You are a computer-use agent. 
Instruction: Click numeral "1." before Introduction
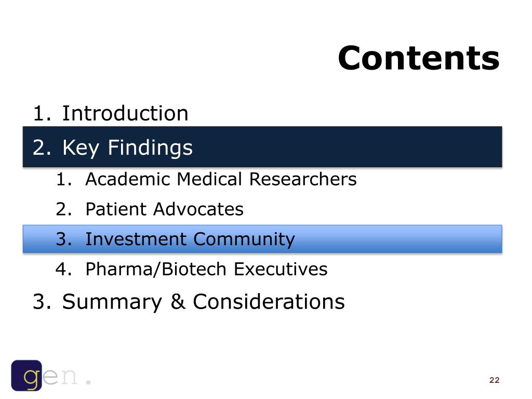coord(42,113)
